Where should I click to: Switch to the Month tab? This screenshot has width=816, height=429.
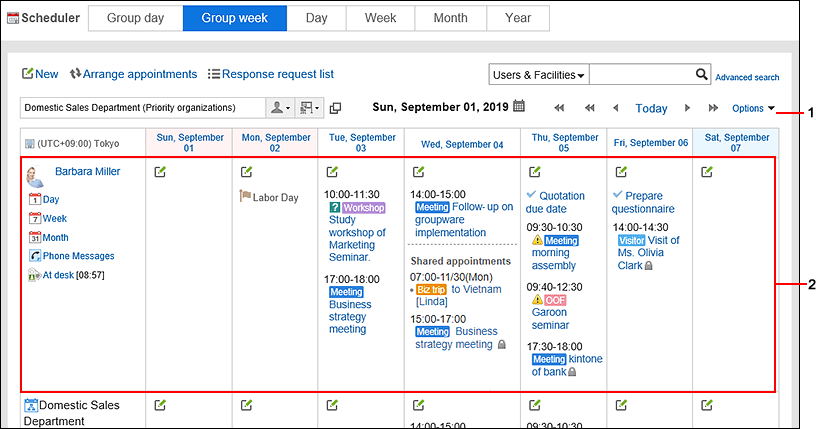click(451, 18)
